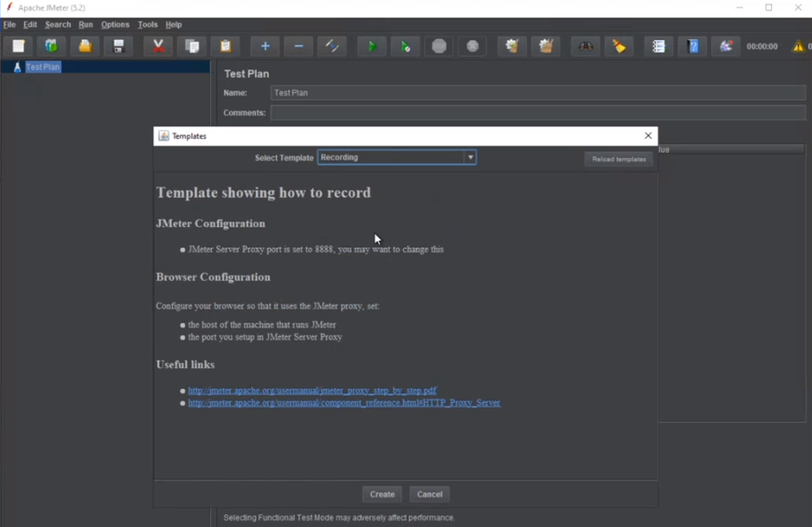The image size is (812, 527).
Task: Click the Save floppy disk icon
Action: click(x=119, y=46)
